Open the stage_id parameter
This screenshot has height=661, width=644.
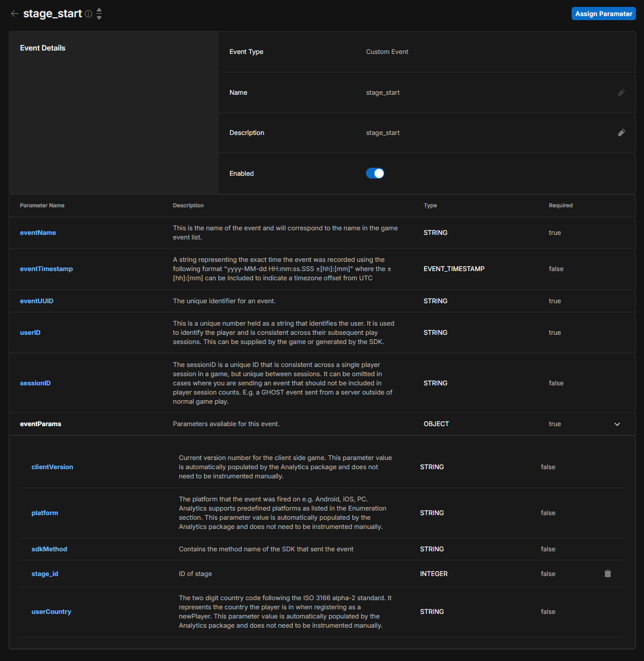45,574
